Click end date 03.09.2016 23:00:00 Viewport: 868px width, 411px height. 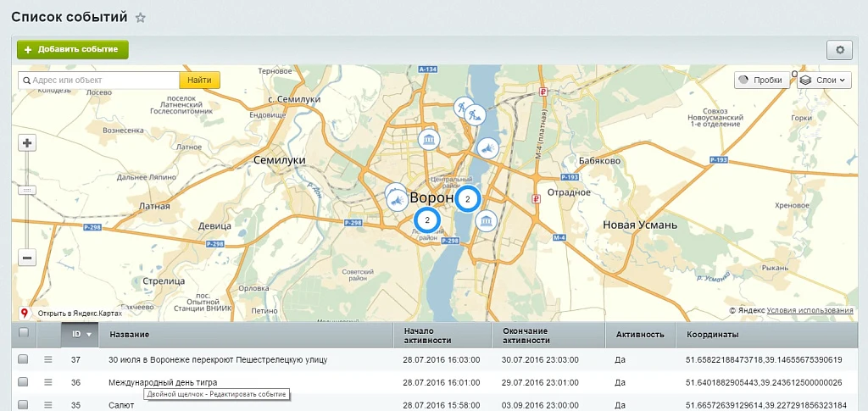pyautogui.click(x=540, y=405)
